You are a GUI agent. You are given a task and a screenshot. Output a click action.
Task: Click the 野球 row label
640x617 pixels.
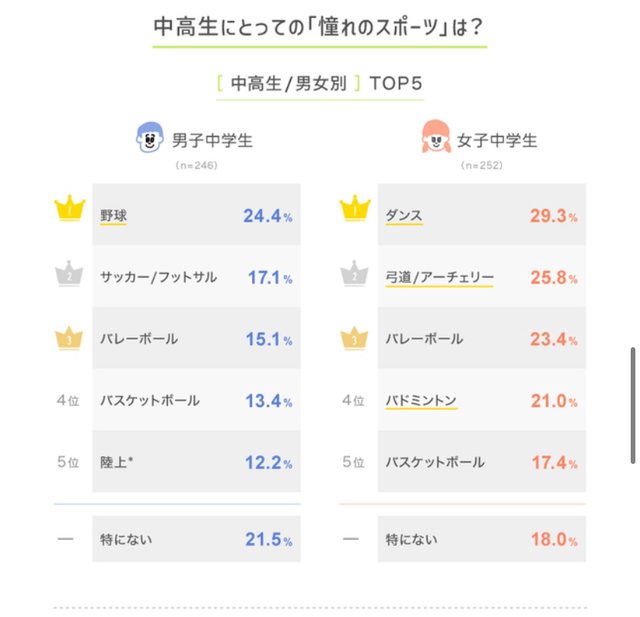(113, 214)
